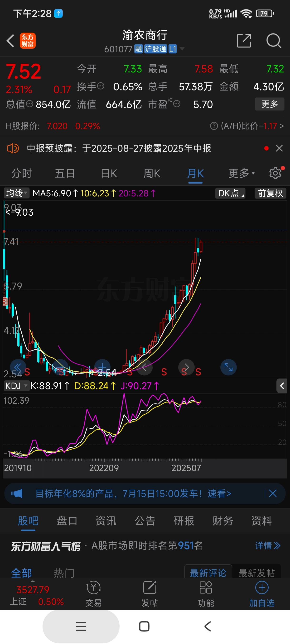Screen dimensions: 290x644
Task: Open the DK点 dropdown
Action: coord(230,193)
